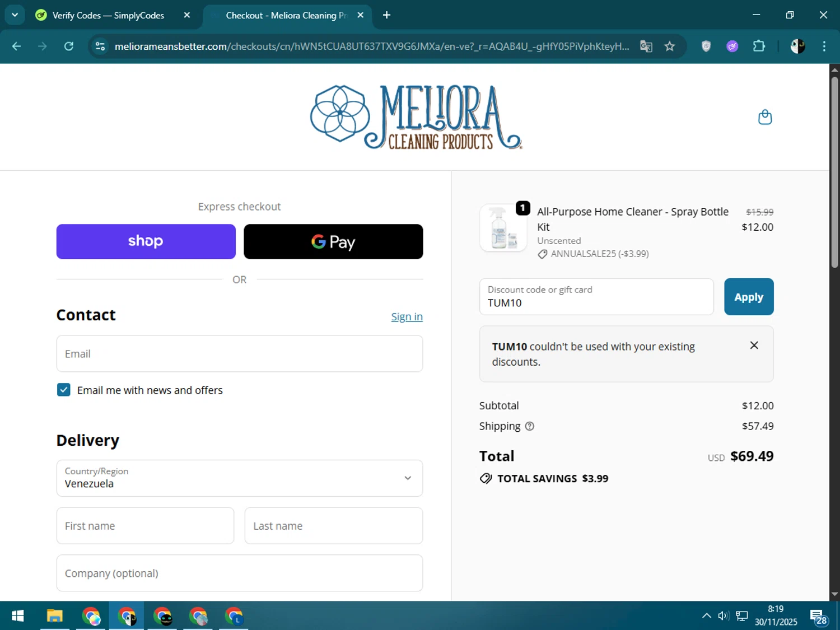
Task: Click the purple extension icon in toolbar
Action: [732, 46]
